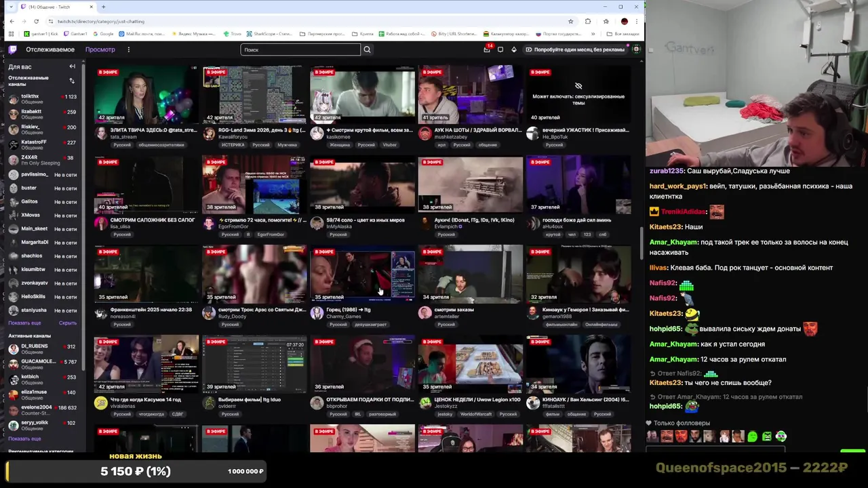Open the Bits crown icon
This screenshot has height=488, width=868.
pyautogui.click(x=514, y=49)
